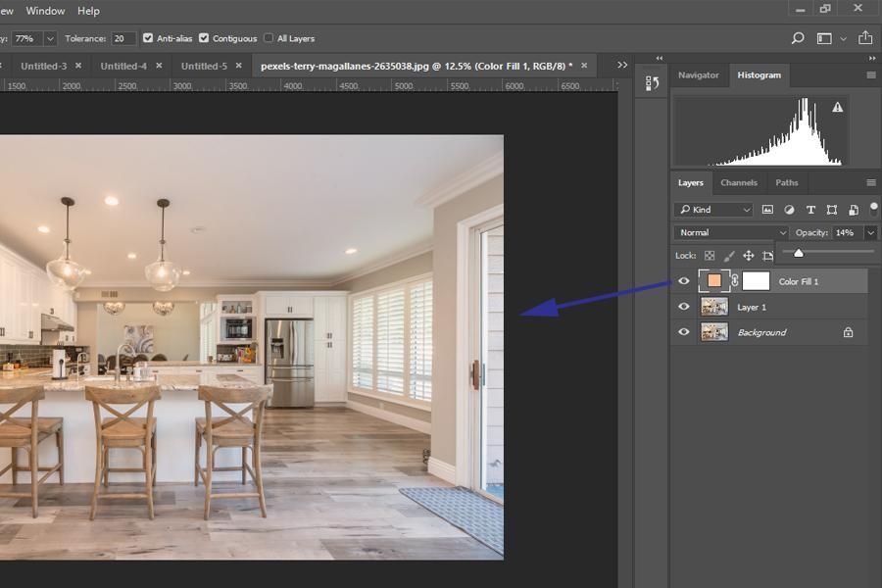Click the search magnifier icon
882x588 pixels.
click(x=798, y=38)
